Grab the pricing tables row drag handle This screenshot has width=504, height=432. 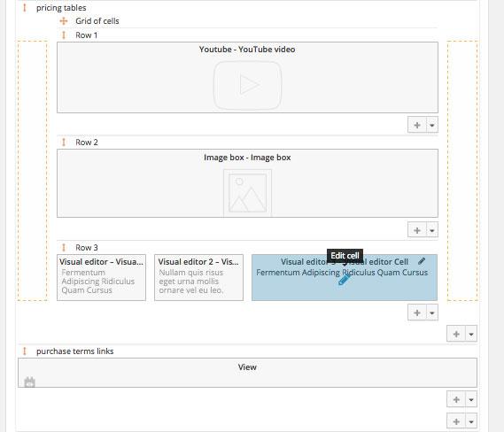[x=25, y=7]
